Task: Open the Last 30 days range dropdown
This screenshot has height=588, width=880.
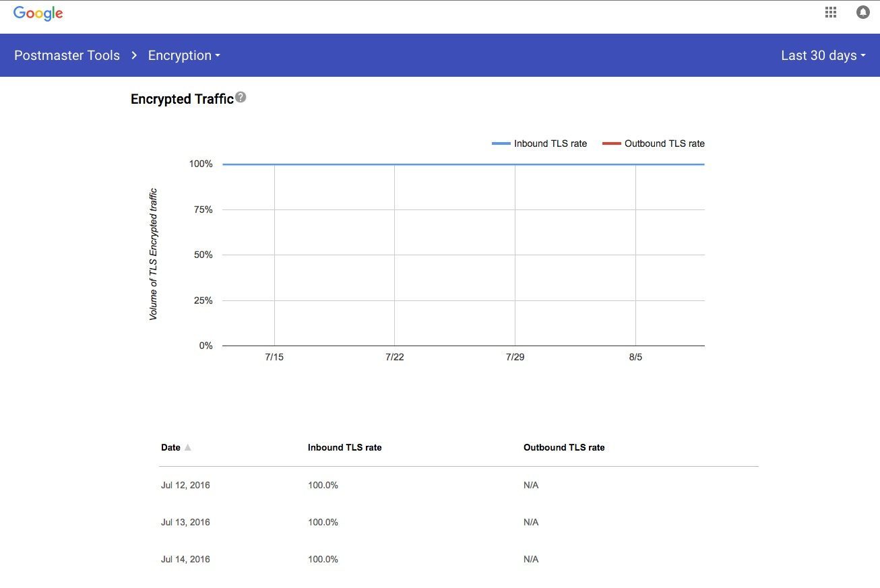Action: [x=823, y=55]
